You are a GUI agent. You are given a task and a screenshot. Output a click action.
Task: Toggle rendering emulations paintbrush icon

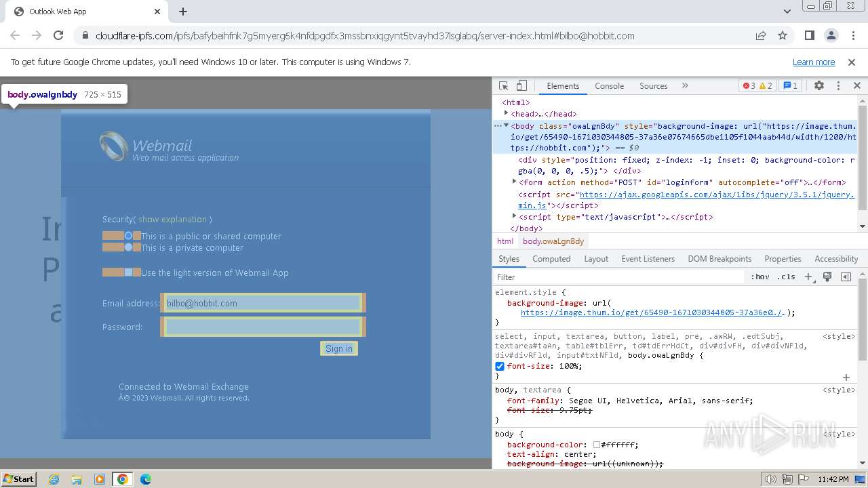[x=827, y=277]
